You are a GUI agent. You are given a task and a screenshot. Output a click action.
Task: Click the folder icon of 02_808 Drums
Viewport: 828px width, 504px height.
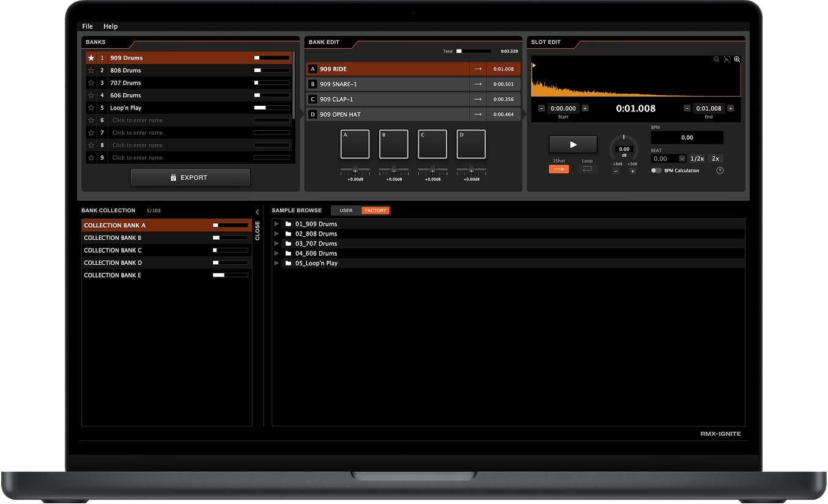[x=288, y=234]
